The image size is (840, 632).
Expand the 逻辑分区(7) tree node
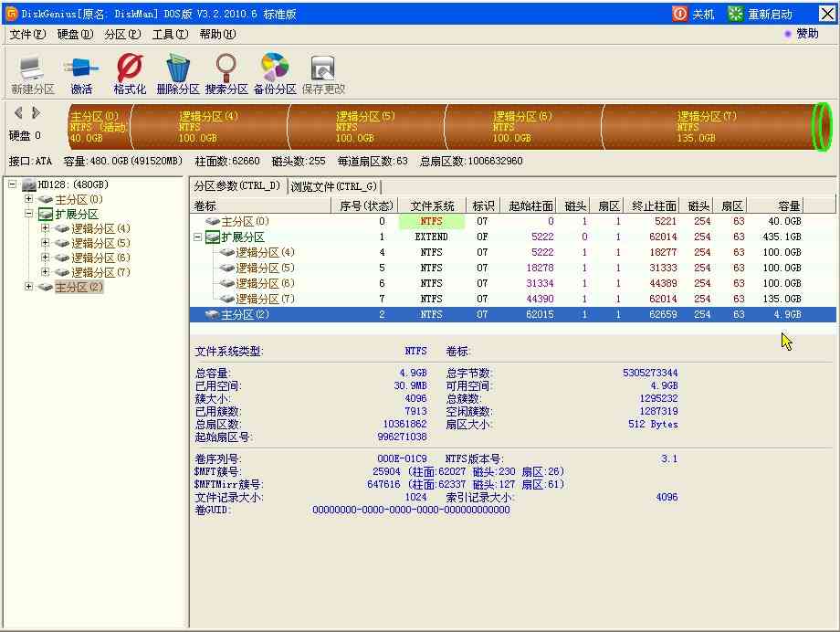[46, 272]
